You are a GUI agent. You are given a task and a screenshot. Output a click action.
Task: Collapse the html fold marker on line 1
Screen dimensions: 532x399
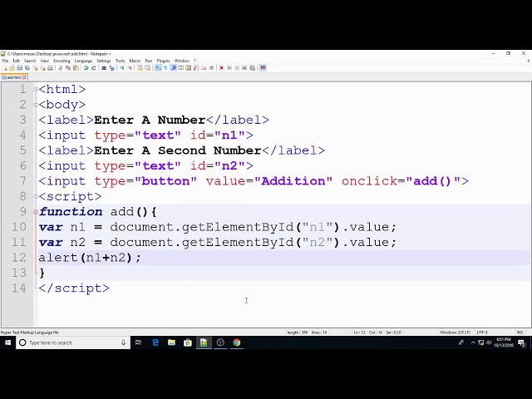point(35,90)
